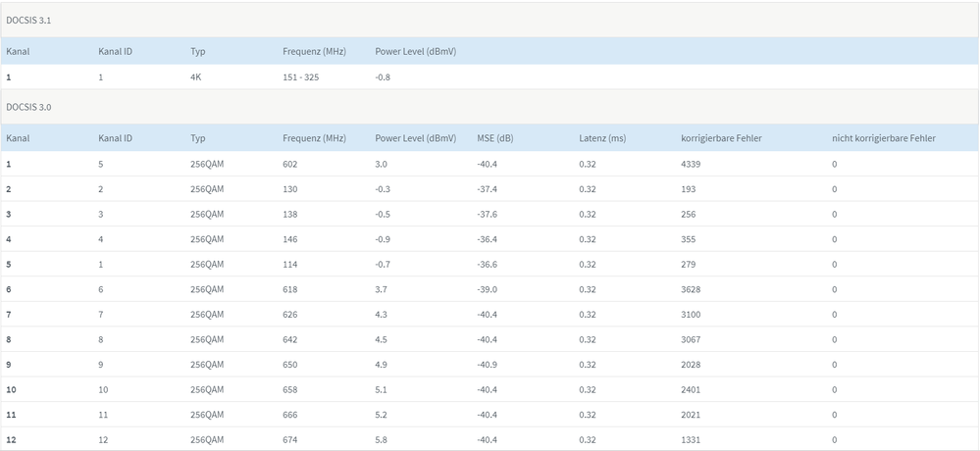This screenshot has height=451, width=980.
Task: Click power level 3.7 cell
Action: click(382, 289)
